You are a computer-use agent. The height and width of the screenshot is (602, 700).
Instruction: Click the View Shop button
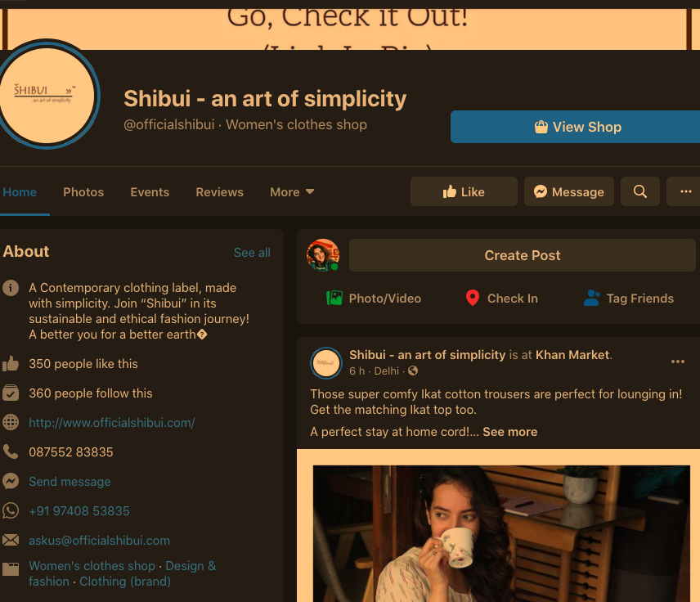pos(575,127)
